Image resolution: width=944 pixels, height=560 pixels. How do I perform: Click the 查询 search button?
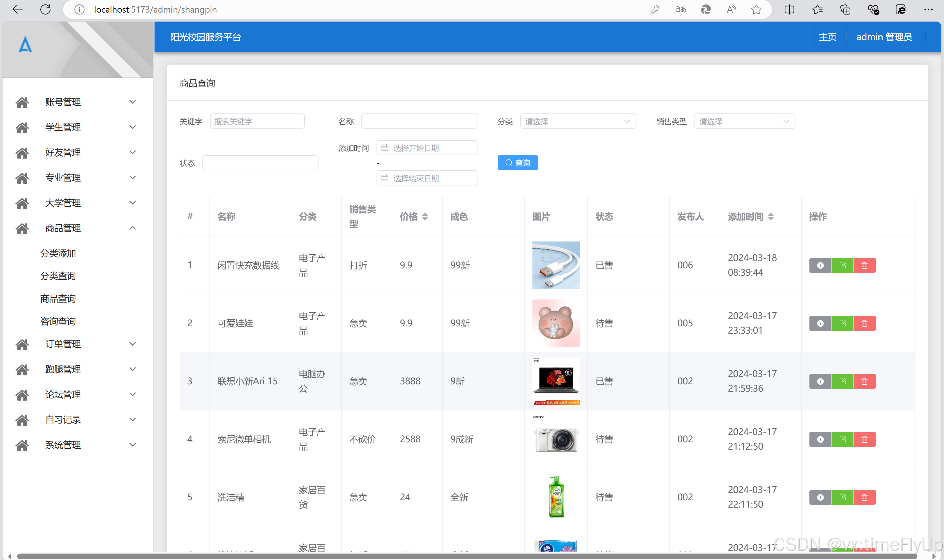pos(517,163)
